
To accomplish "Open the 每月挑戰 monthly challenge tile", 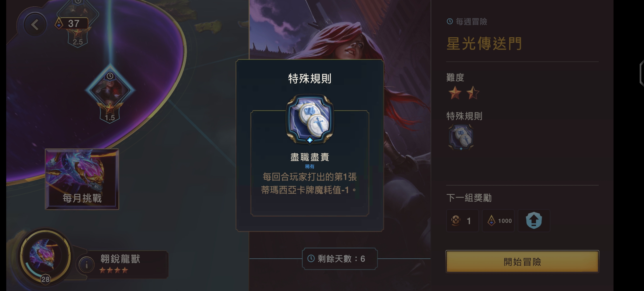I will [x=82, y=179].
